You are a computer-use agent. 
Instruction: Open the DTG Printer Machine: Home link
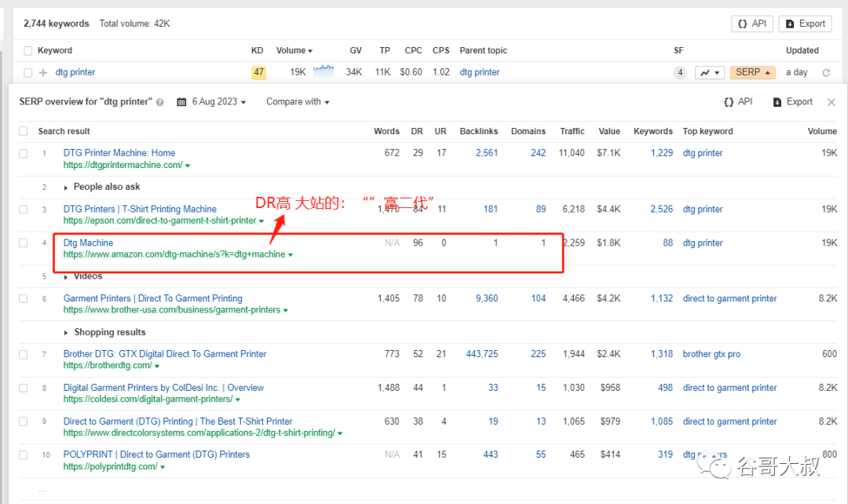(x=119, y=153)
